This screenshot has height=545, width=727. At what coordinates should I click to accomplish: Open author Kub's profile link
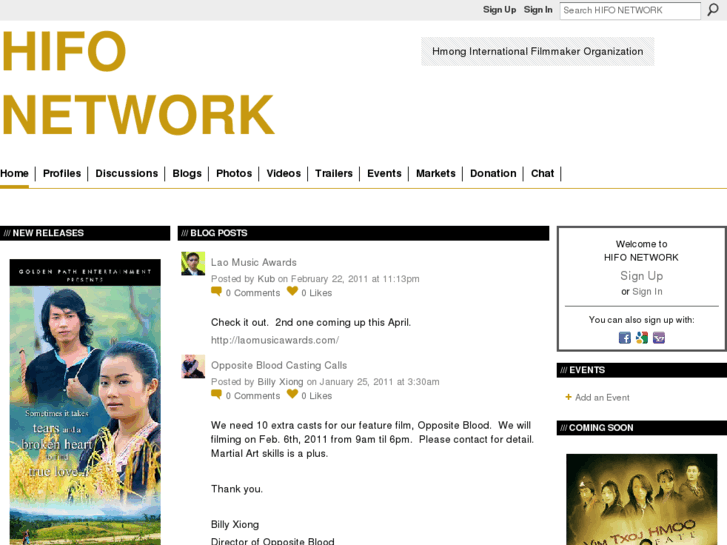(x=266, y=279)
